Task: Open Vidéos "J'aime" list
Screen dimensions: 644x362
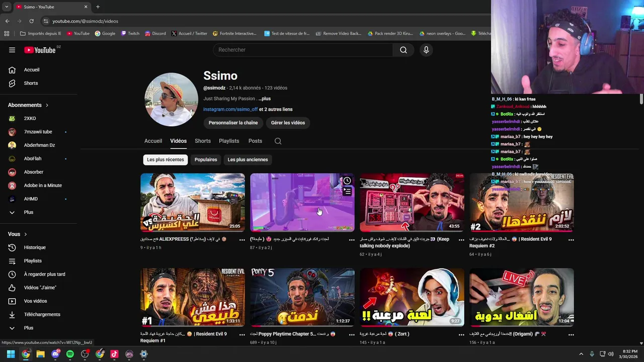Action: 40,288
